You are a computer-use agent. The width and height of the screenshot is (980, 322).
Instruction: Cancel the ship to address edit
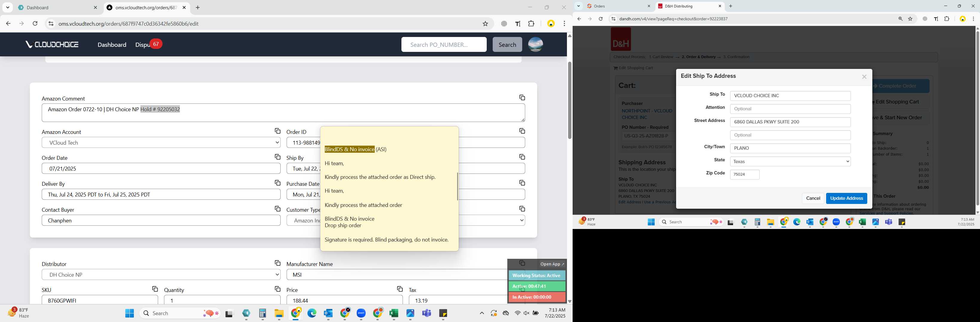(813, 199)
